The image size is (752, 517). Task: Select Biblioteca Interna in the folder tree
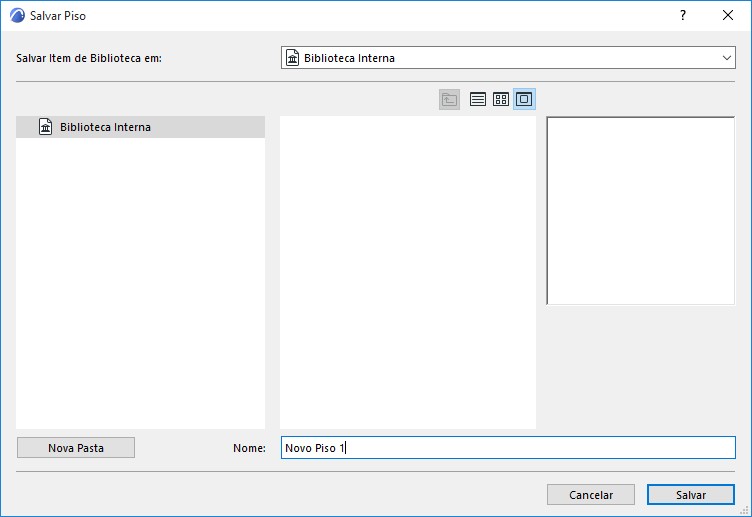(141, 127)
